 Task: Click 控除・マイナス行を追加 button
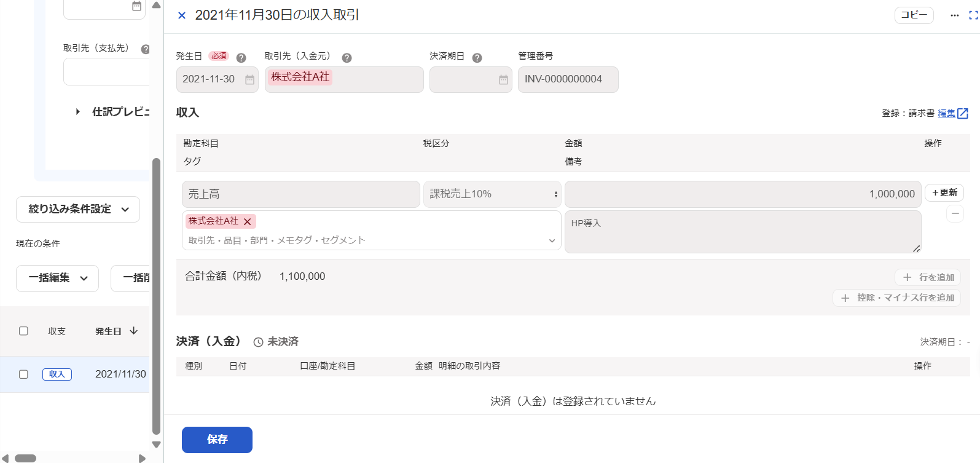(896, 298)
